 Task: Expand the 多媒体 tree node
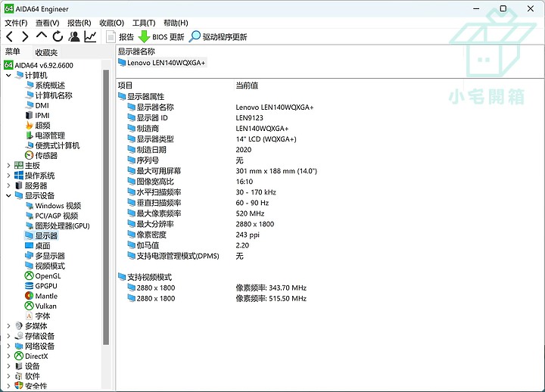pos(8,326)
